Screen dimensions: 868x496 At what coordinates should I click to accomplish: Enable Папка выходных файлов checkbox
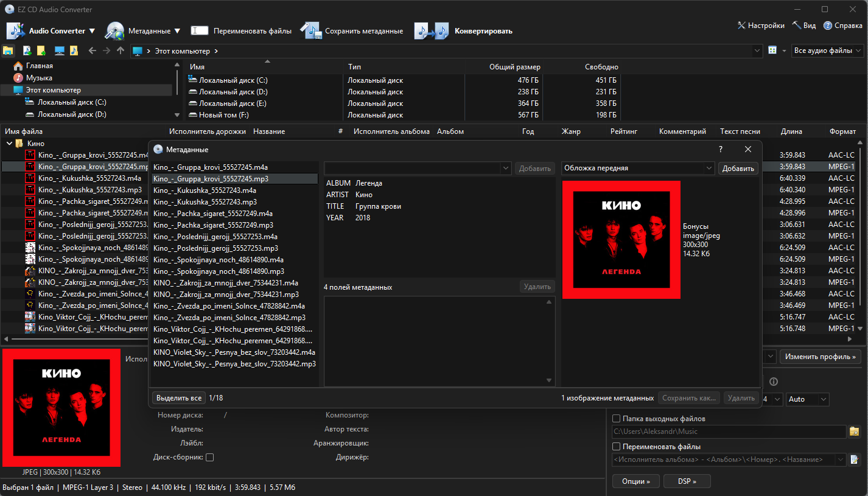(616, 419)
